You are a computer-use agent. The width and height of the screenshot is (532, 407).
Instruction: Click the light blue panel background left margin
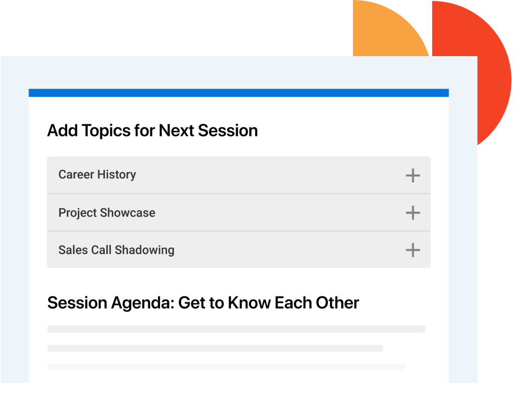[15, 221]
